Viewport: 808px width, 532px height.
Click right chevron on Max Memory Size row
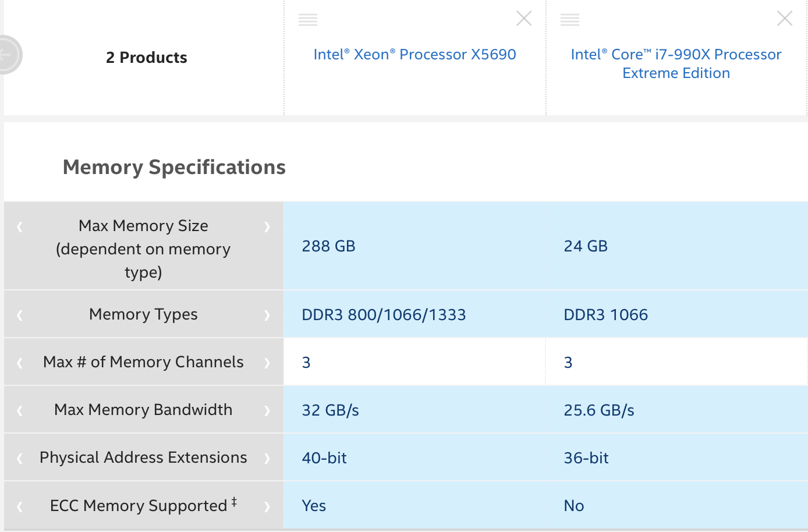(267, 226)
